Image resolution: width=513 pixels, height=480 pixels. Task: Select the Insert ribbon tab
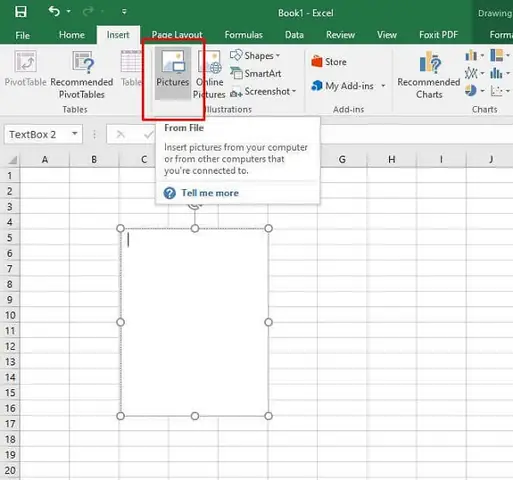pyautogui.click(x=118, y=35)
